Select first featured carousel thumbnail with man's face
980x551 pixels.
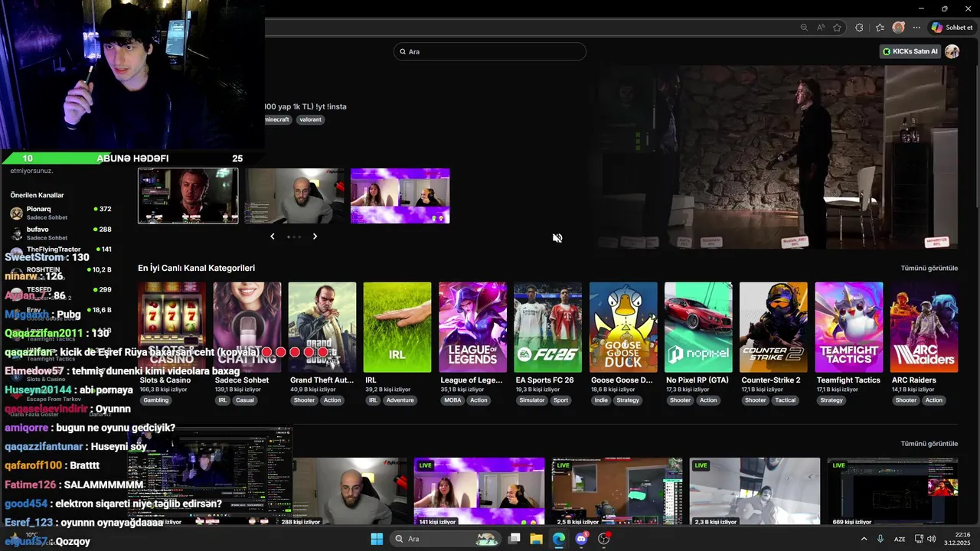click(x=188, y=196)
